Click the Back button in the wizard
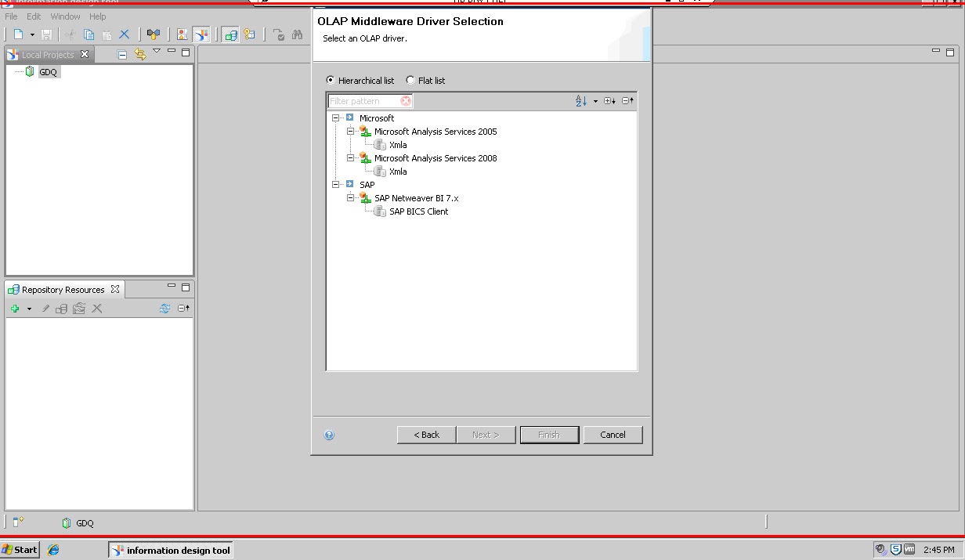The image size is (965, 560). point(425,435)
